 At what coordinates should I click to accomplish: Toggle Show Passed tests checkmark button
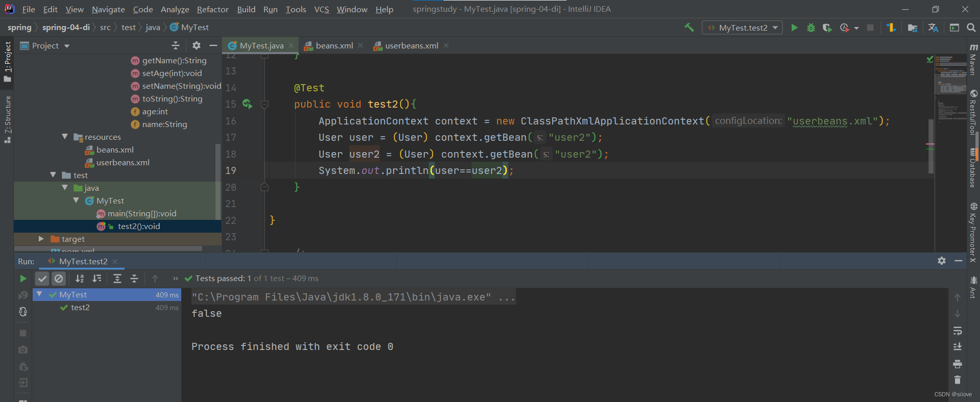click(x=42, y=279)
